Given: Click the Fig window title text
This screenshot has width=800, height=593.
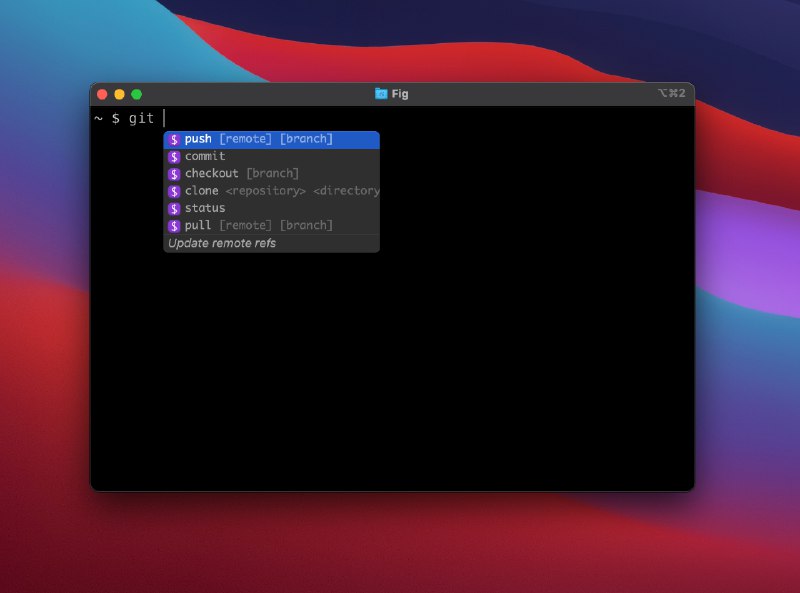Looking at the screenshot, I should click(x=400, y=94).
